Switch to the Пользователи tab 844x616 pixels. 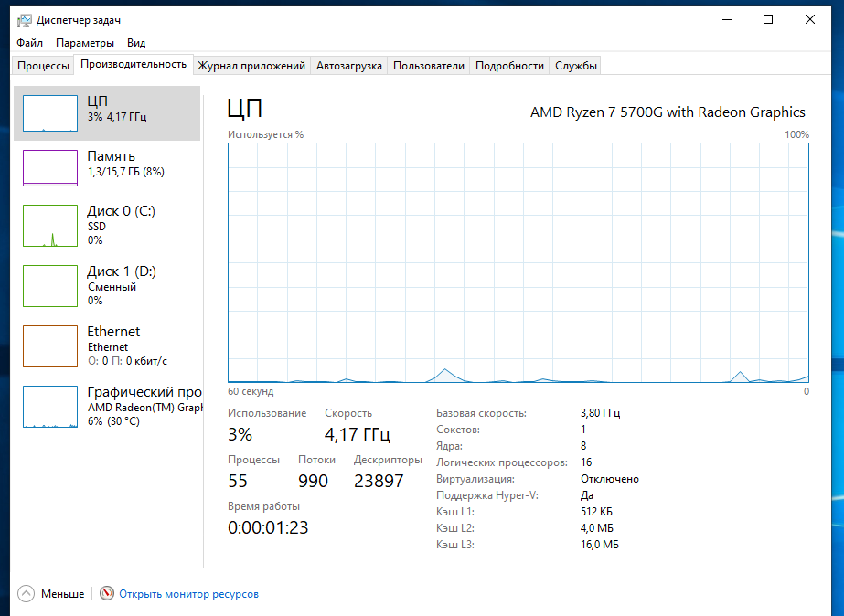429,66
